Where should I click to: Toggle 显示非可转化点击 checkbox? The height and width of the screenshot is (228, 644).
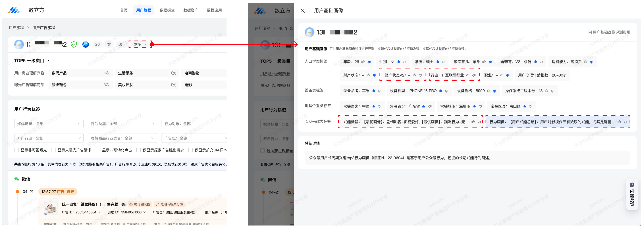(98, 150)
